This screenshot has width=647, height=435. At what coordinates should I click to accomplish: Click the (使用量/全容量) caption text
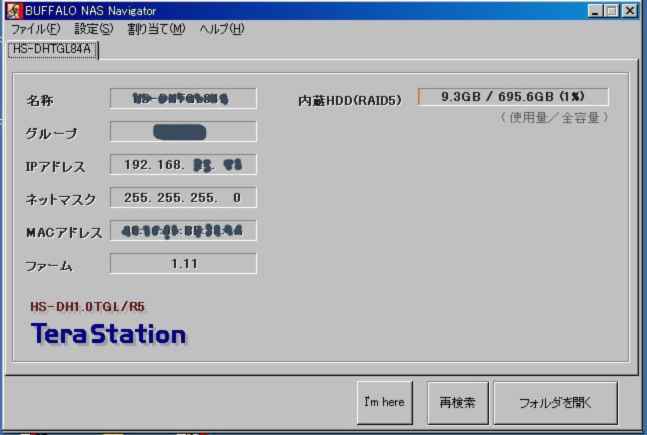click(x=554, y=118)
